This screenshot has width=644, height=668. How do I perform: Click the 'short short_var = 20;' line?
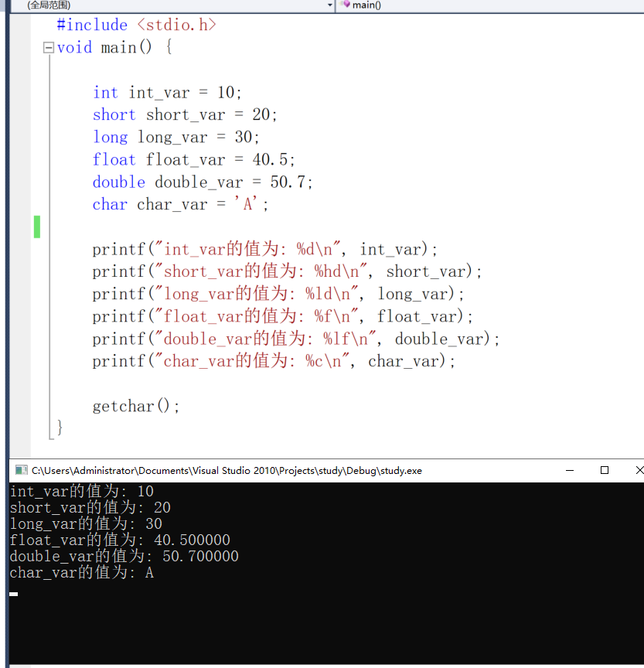(185, 114)
